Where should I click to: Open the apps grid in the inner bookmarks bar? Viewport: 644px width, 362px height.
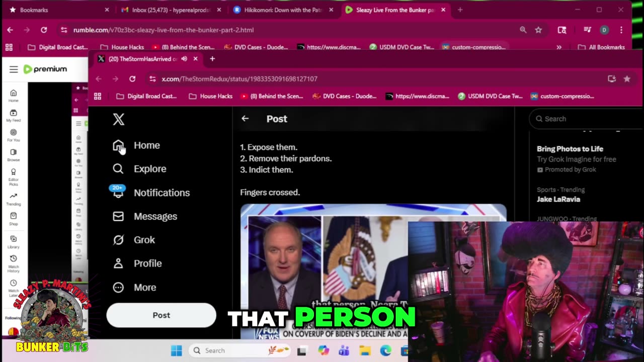(x=98, y=96)
